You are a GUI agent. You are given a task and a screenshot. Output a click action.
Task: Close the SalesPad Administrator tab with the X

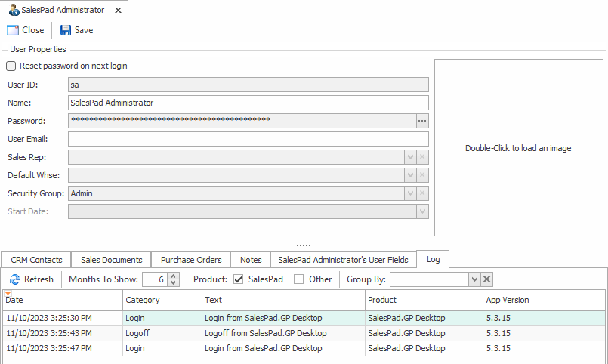[119, 11]
